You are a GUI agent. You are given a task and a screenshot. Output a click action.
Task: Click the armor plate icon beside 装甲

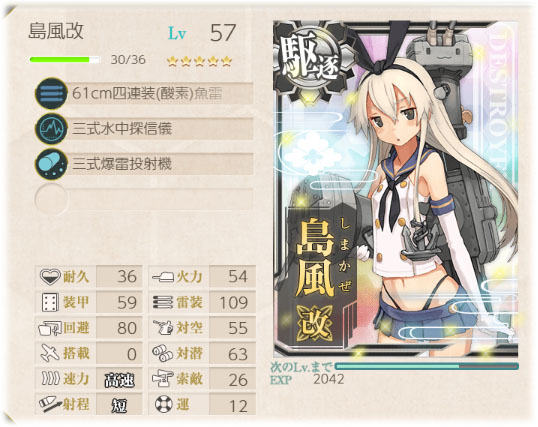click(x=50, y=302)
